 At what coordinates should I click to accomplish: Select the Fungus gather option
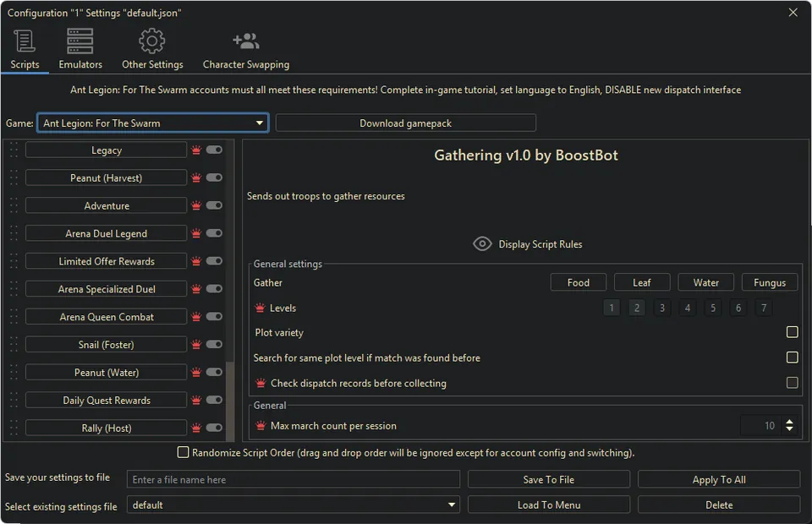(770, 282)
